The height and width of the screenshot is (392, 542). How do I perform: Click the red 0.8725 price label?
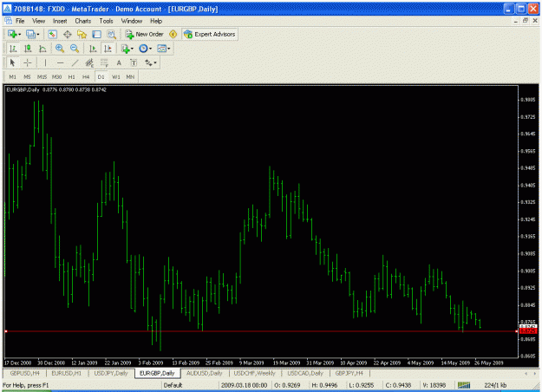tap(528, 331)
